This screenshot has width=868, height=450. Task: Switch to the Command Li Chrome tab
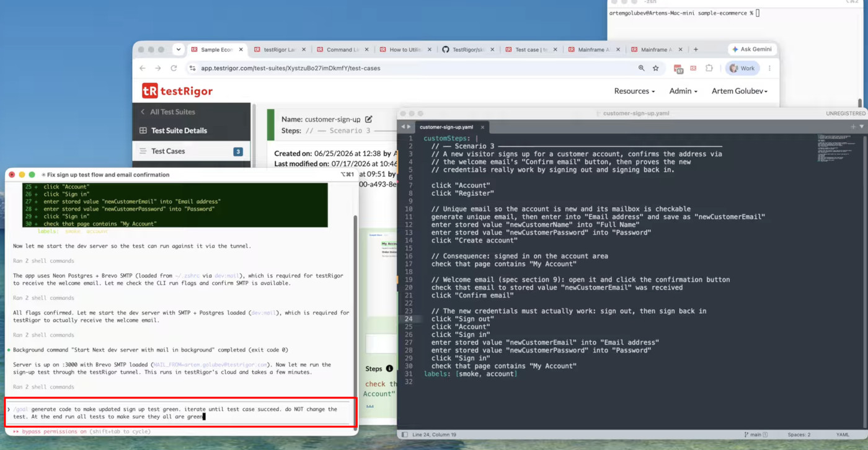342,50
